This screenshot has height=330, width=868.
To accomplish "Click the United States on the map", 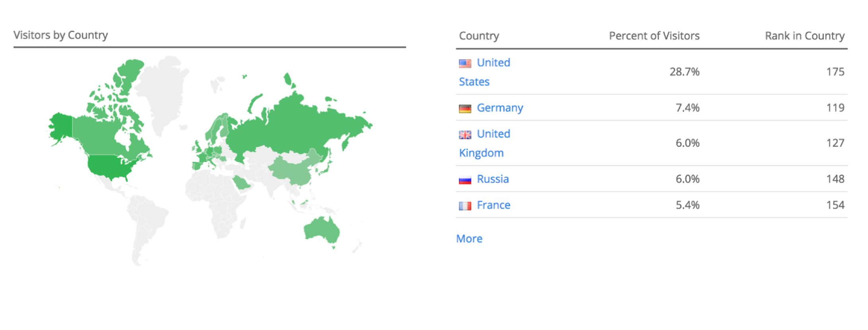I will click(x=108, y=165).
